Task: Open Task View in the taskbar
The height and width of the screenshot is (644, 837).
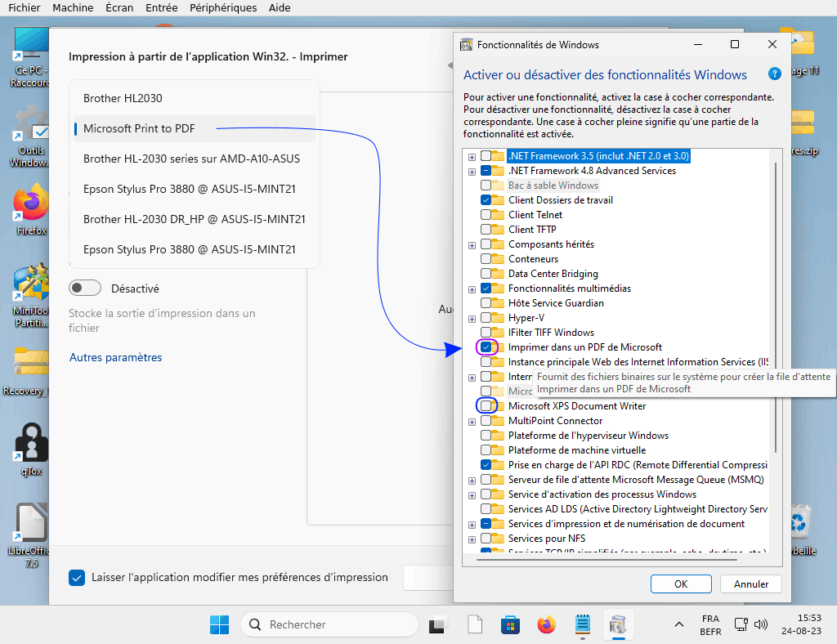Action: (438, 624)
